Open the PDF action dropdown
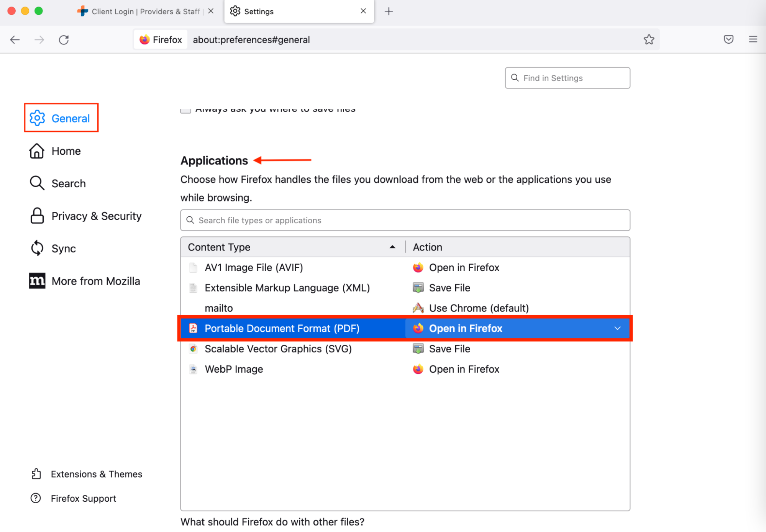 617,328
